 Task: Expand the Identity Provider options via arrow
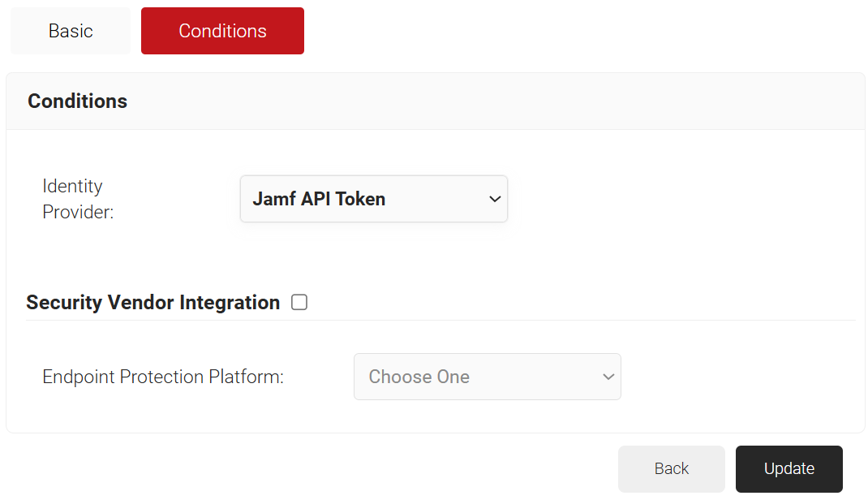pyautogui.click(x=495, y=199)
